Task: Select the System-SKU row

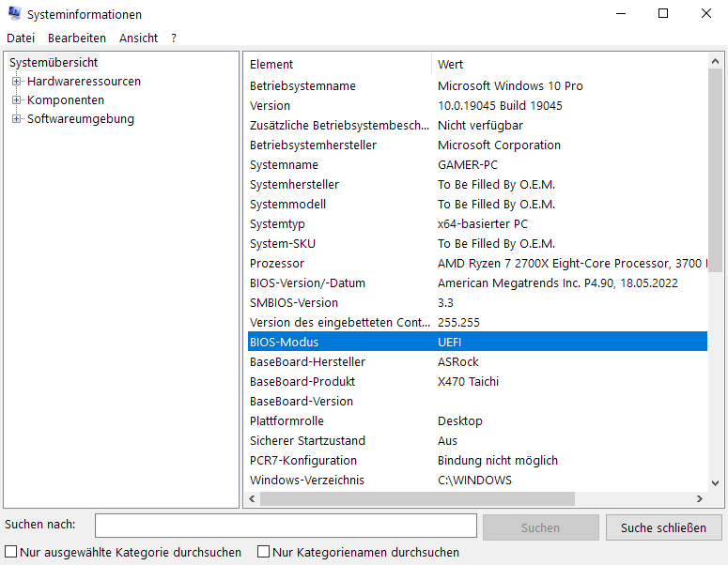Action: pos(477,243)
